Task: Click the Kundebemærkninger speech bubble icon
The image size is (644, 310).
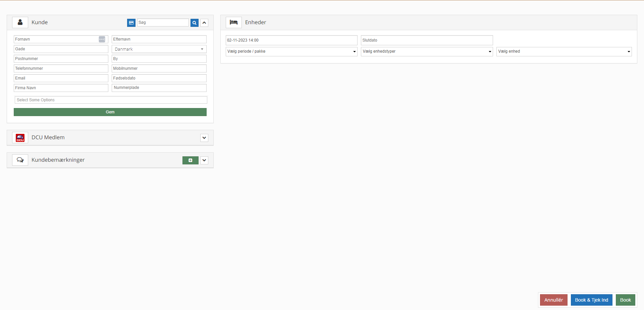Action: 20,160
